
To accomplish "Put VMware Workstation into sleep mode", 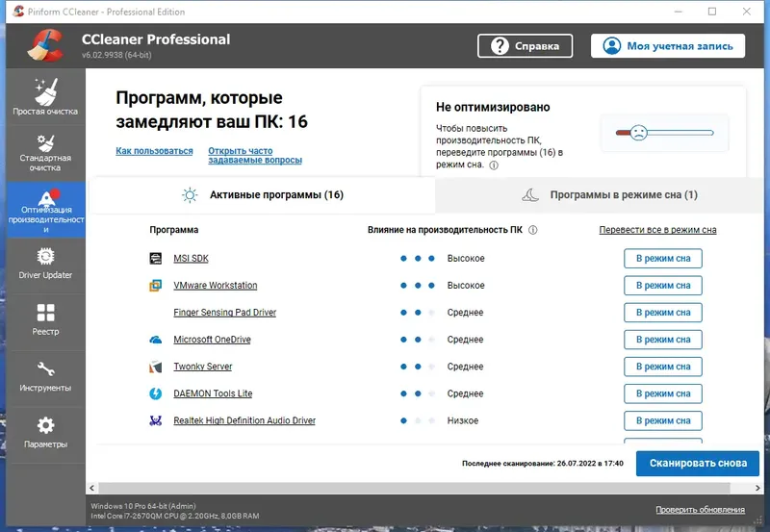I will click(x=663, y=285).
